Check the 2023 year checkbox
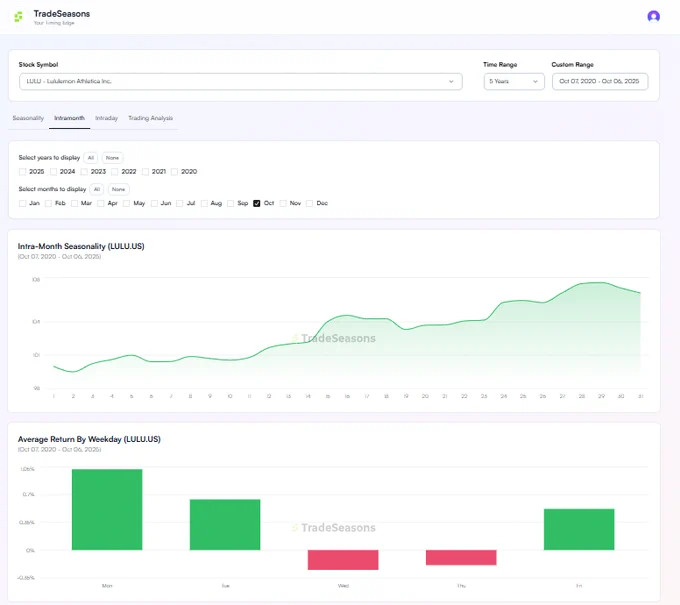Screen dimensions: 680x605 (84, 172)
